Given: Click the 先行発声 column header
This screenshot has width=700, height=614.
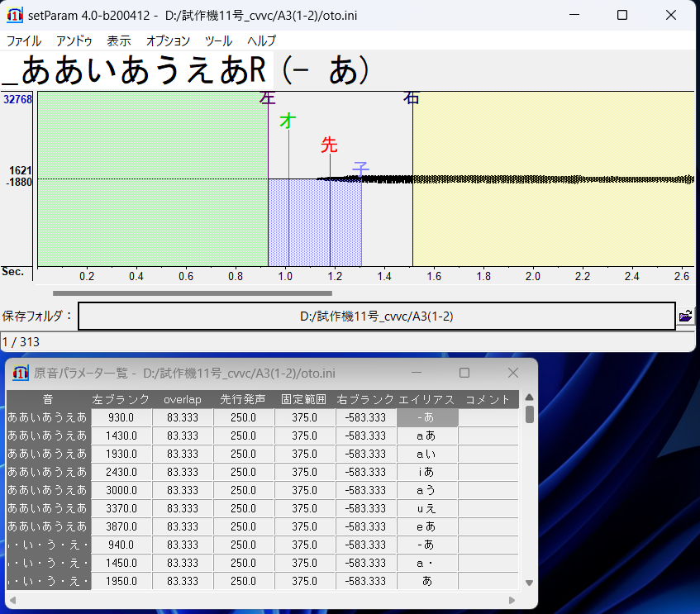Looking at the screenshot, I should click(243, 399).
